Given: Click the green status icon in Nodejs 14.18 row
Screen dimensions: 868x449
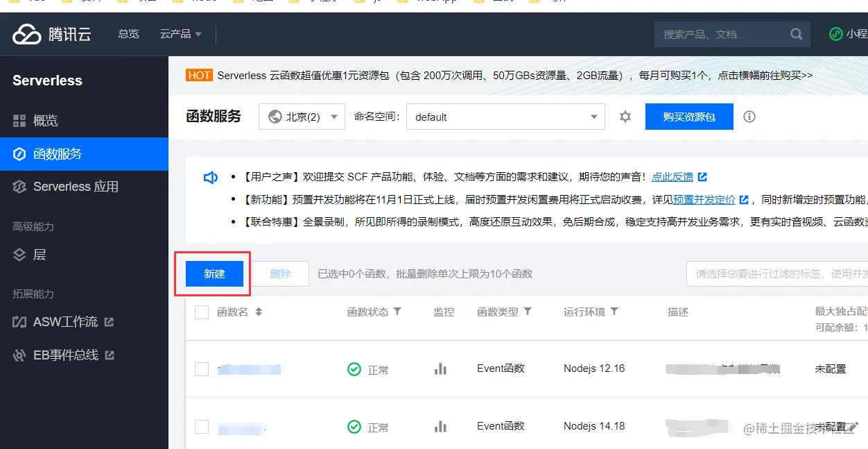Looking at the screenshot, I should (x=354, y=427).
